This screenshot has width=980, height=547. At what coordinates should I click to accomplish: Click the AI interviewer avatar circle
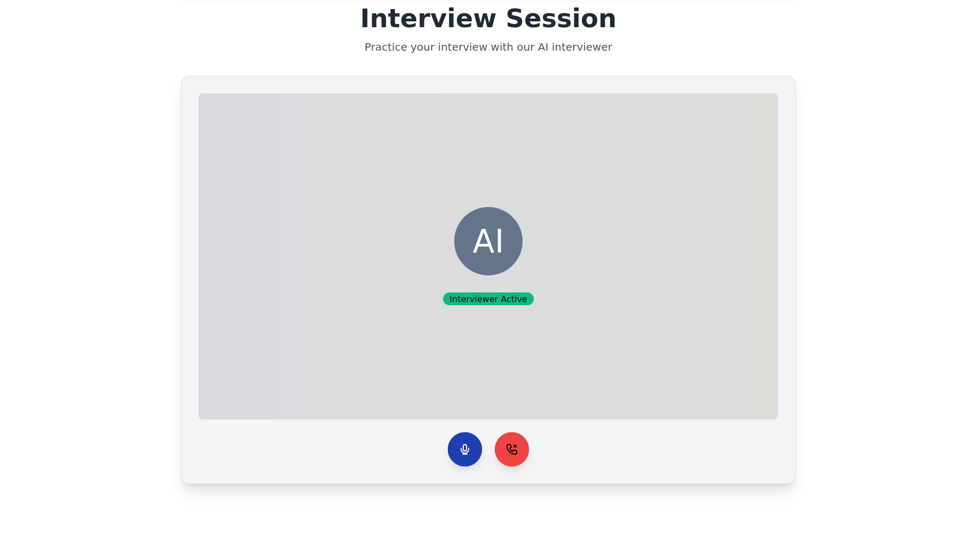pos(488,241)
